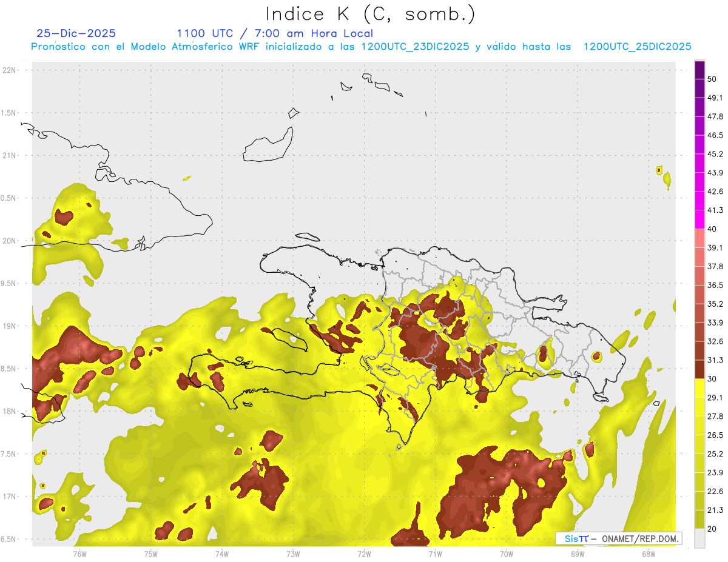Pick the dark purple swatch above 50
The height and width of the screenshot is (562, 728).
tap(699, 70)
